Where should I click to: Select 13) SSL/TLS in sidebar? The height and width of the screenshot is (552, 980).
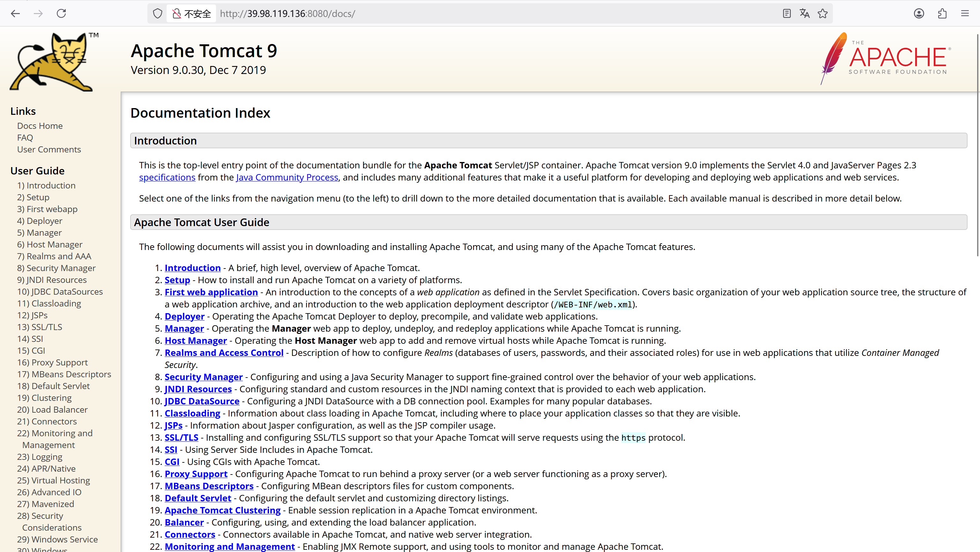click(x=40, y=327)
